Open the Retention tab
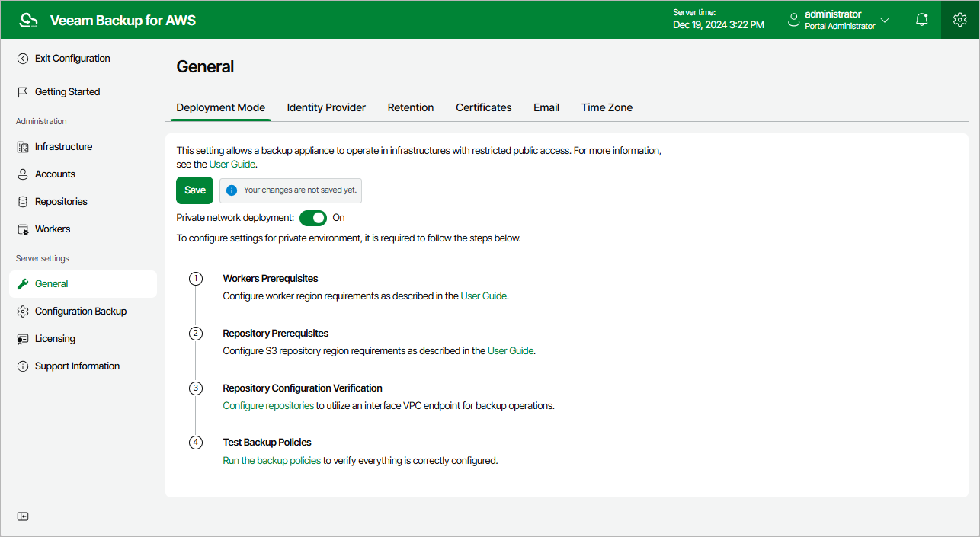This screenshot has height=537, width=980. click(411, 107)
